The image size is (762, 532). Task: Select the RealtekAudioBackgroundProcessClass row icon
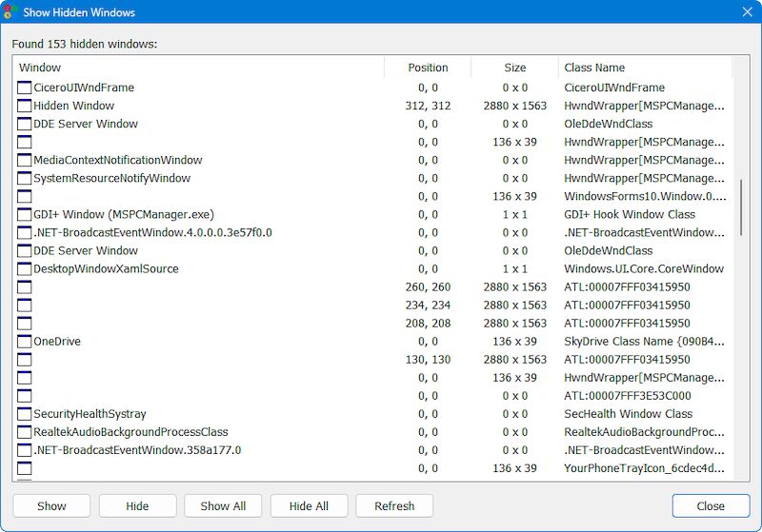[25, 432]
